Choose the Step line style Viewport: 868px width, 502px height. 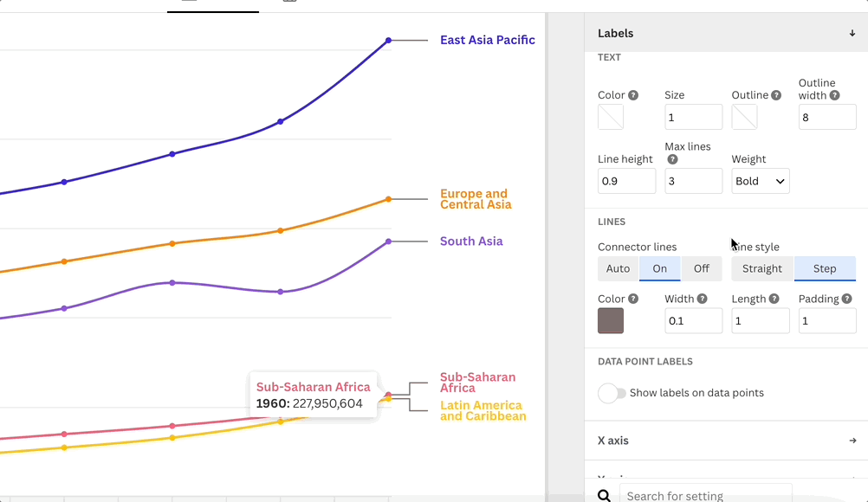point(825,268)
